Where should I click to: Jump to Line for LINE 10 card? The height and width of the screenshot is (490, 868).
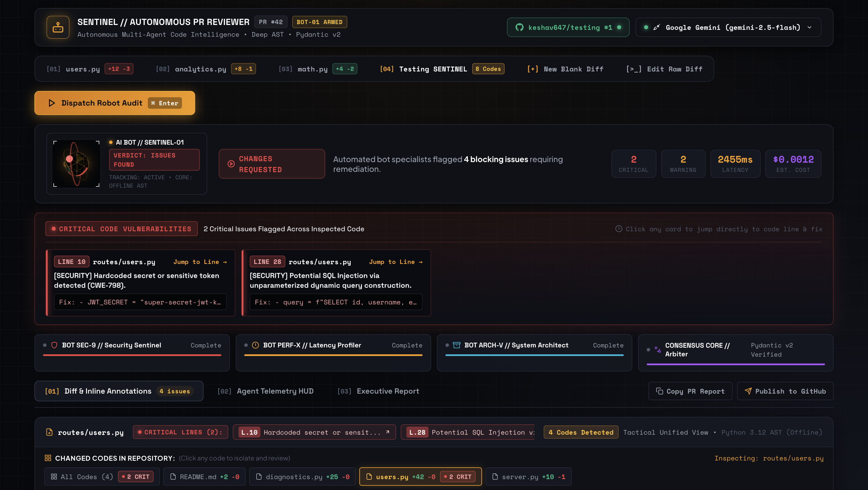coord(200,262)
